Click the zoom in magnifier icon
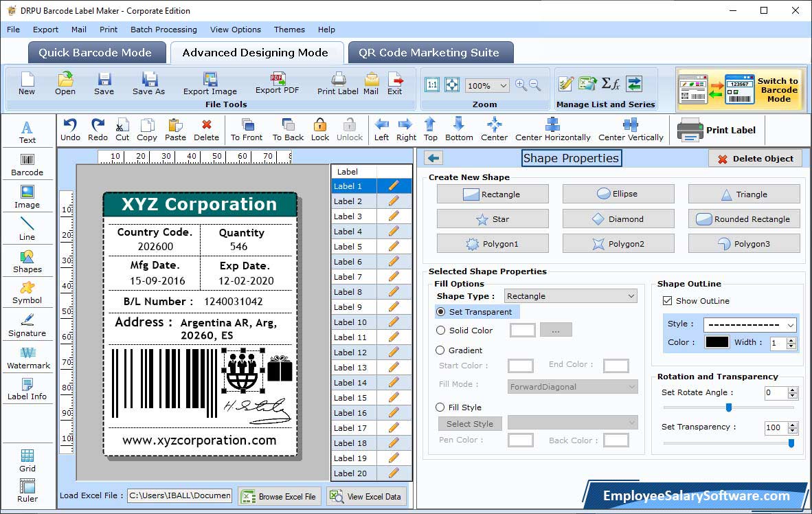 tap(521, 85)
